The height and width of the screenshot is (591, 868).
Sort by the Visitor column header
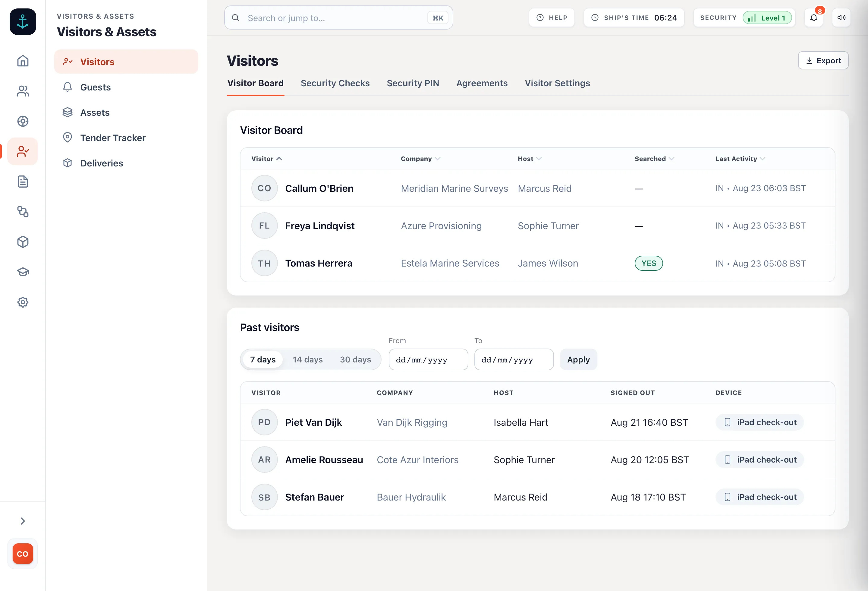[267, 159]
